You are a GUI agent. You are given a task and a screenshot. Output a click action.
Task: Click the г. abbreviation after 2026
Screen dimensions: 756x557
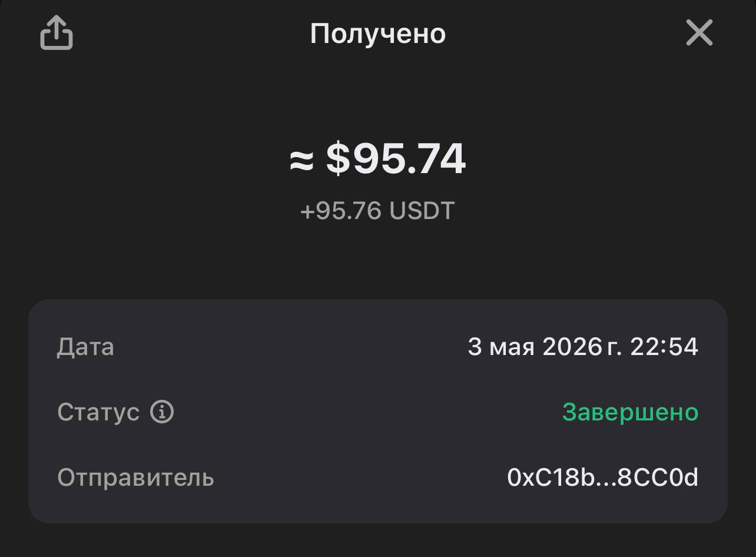point(614,348)
